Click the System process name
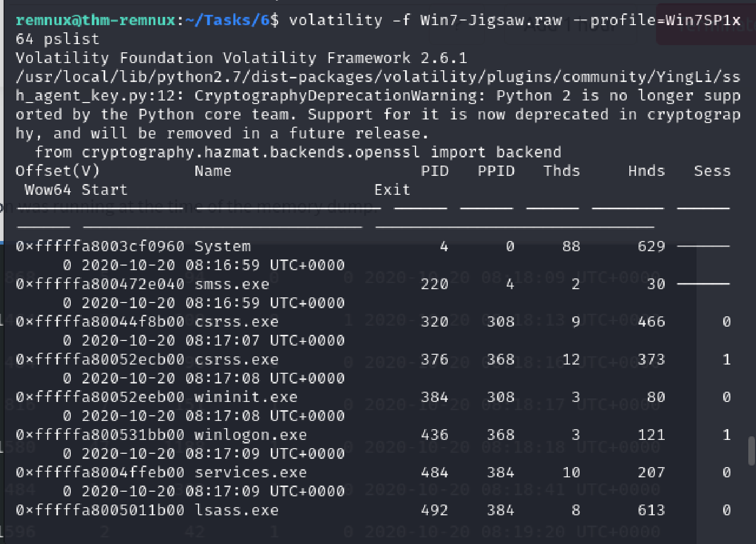Viewport: 756px width, 544px height. pos(223,247)
